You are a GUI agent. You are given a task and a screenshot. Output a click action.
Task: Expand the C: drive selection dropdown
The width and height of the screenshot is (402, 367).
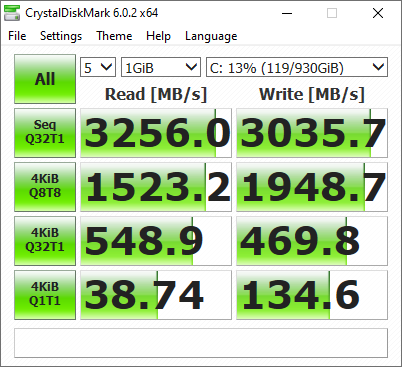coord(297,67)
